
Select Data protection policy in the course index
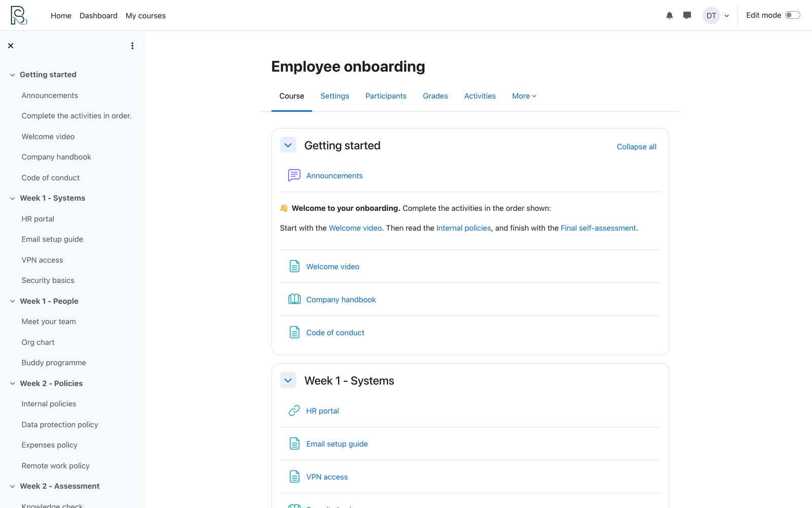point(60,425)
